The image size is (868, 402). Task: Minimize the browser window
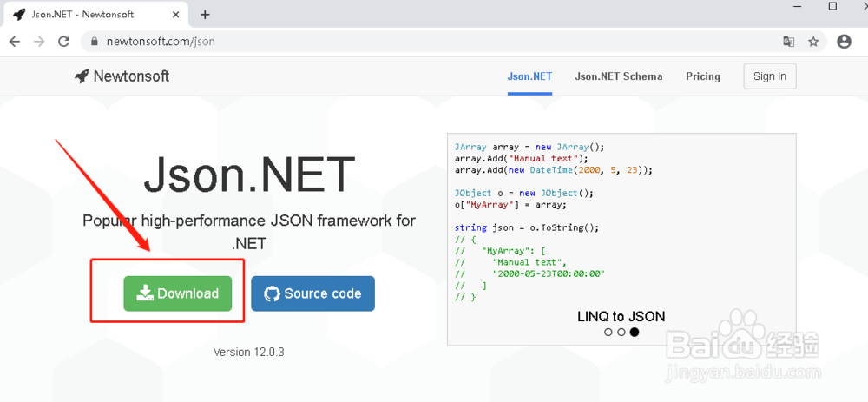pos(799,6)
